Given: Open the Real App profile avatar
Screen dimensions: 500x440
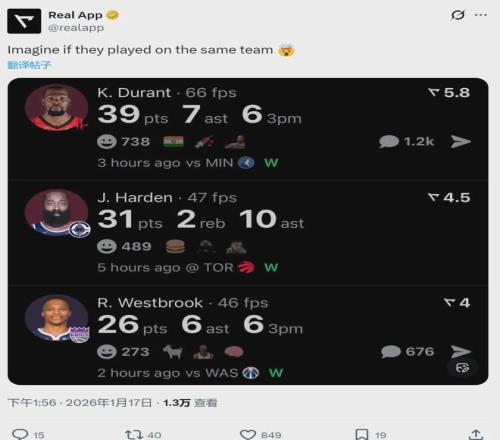Looking at the screenshot, I should [x=24, y=21].
